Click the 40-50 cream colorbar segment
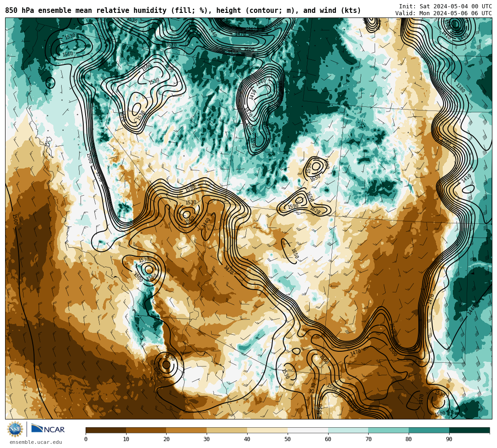 click(x=267, y=430)
